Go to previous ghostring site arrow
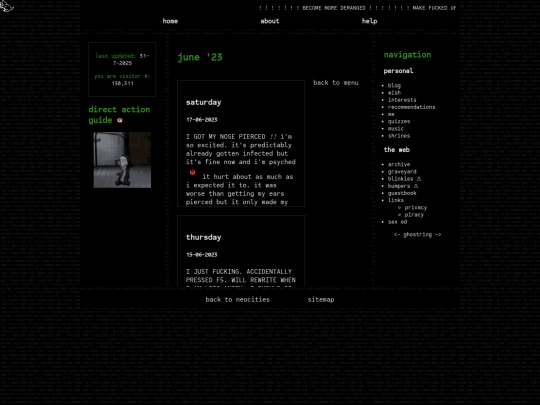The width and height of the screenshot is (540, 405). tap(397, 235)
